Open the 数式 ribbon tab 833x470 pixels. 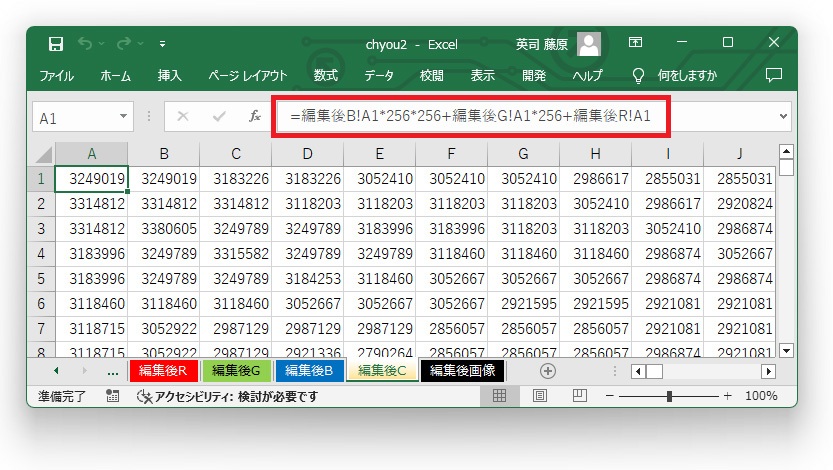[x=326, y=76]
